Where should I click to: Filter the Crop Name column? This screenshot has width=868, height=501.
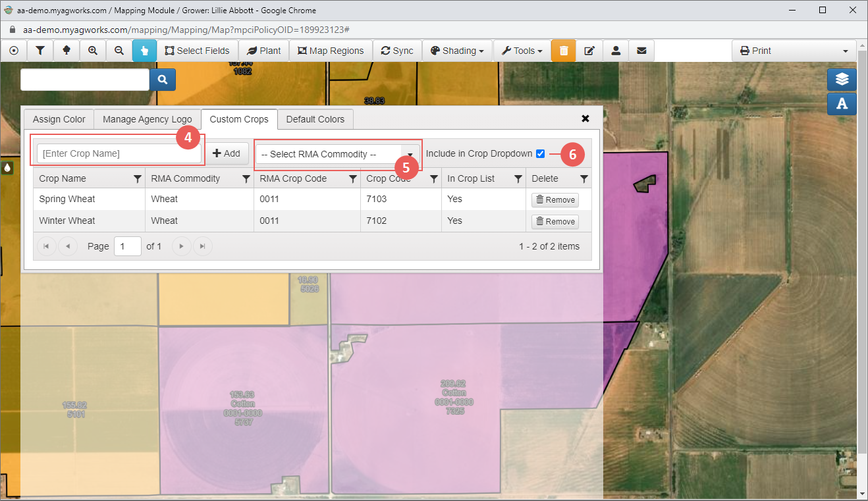pos(138,178)
